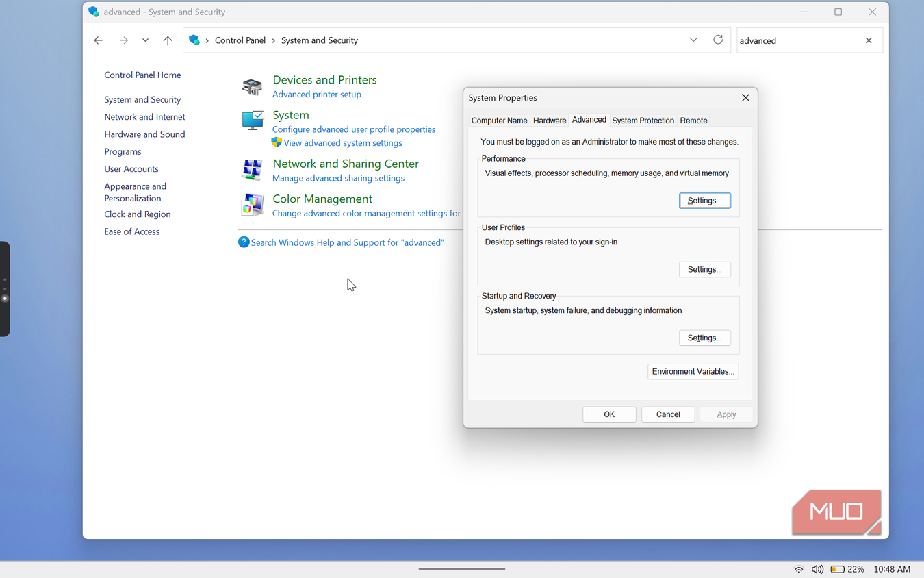
Task: Go to Control Panel Home
Action: (x=142, y=75)
